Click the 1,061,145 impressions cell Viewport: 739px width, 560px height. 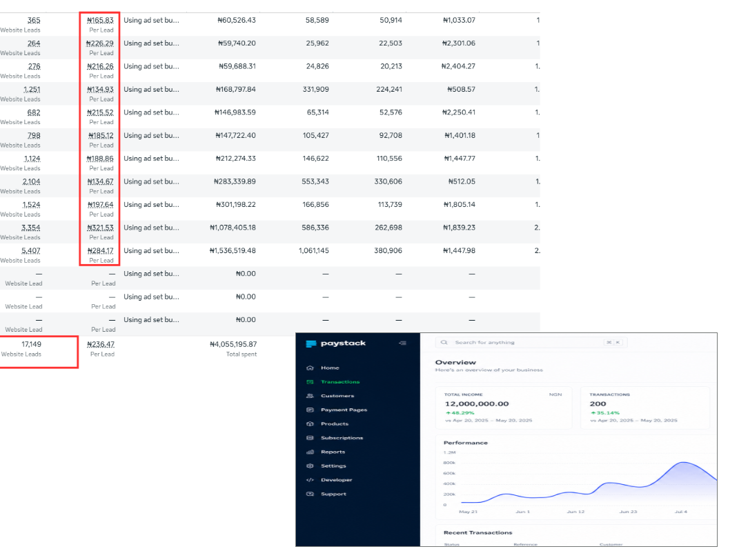click(314, 251)
